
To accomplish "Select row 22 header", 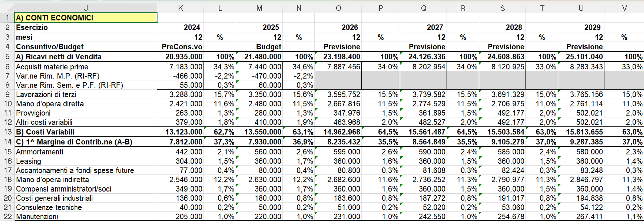I will 7,216.
